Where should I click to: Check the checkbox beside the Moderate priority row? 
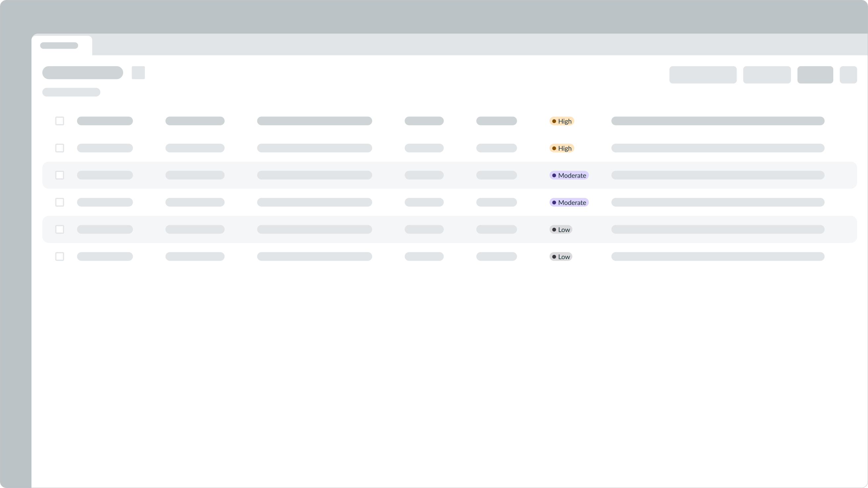click(60, 175)
